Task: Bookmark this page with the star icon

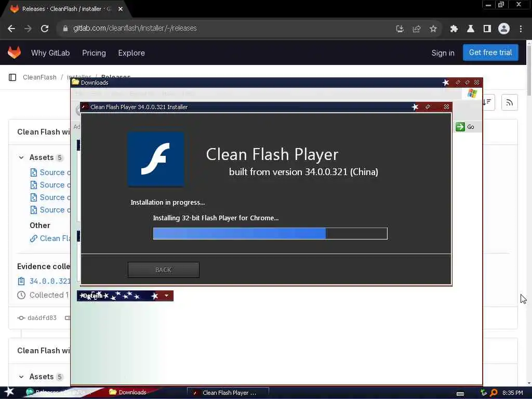Action: pos(433,29)
